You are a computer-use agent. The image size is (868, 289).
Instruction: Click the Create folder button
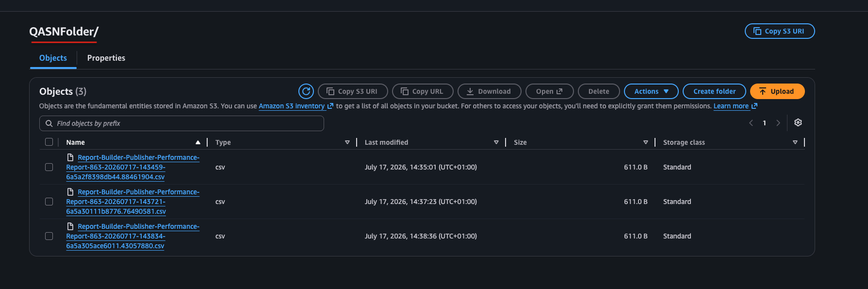[x=714, y=91]
